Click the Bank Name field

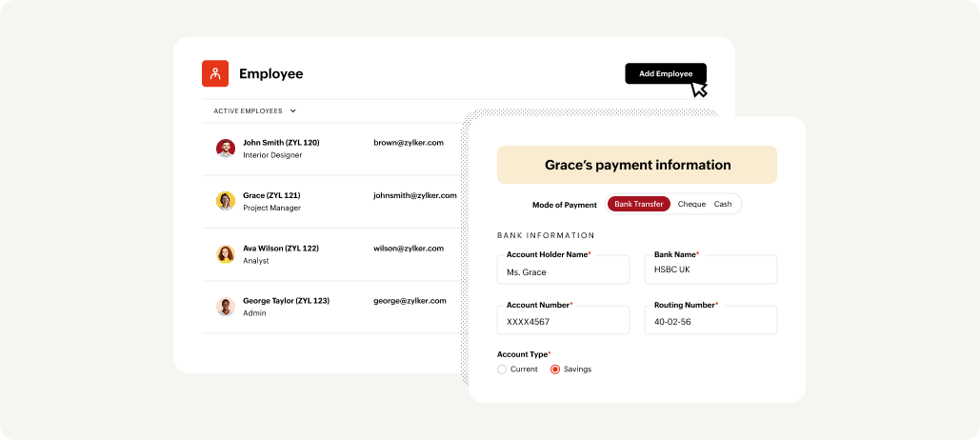pyautogui.click(x=710, y=270)
